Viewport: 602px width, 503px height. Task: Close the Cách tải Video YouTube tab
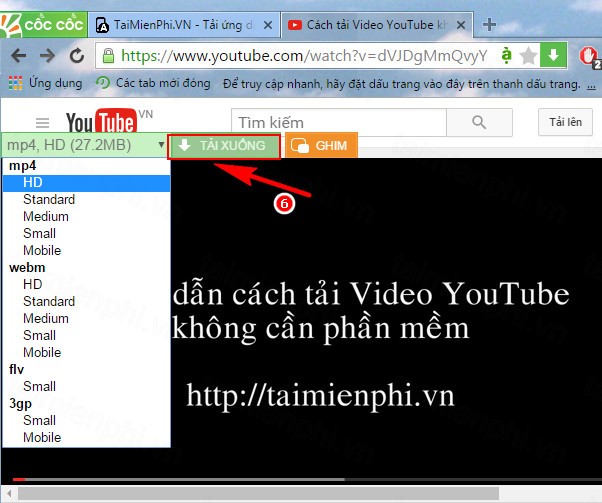click(x=461, y=25)
